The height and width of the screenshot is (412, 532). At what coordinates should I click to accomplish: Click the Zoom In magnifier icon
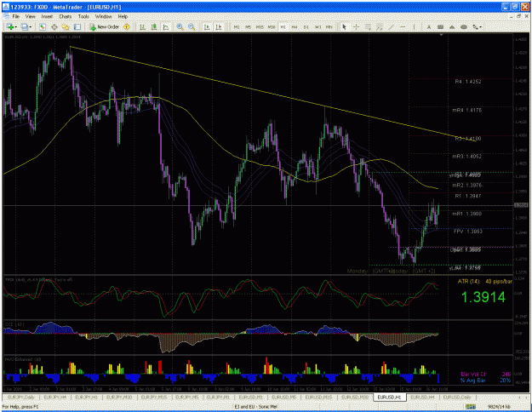tap(180, 26)
